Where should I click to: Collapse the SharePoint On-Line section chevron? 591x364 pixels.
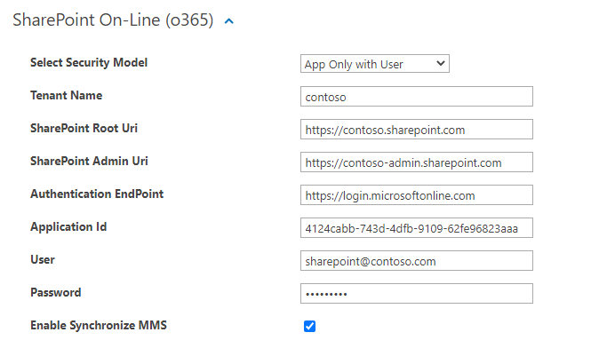229,21
